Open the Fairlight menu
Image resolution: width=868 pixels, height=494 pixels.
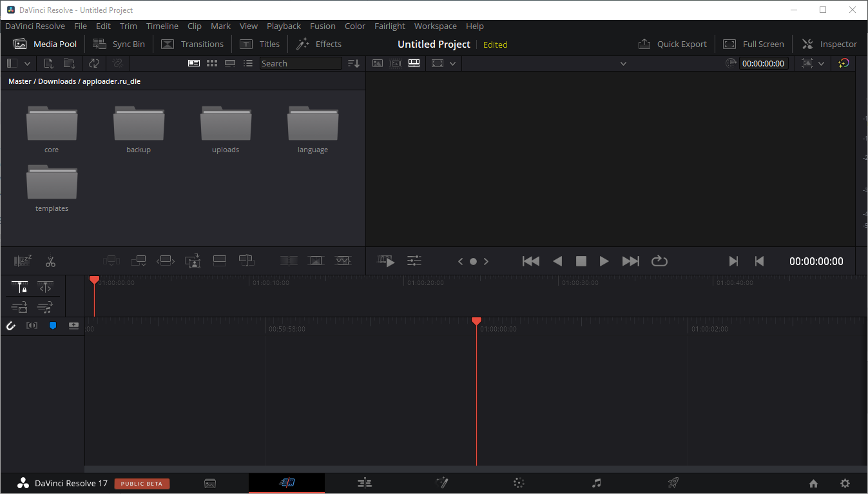click(389, 26)
